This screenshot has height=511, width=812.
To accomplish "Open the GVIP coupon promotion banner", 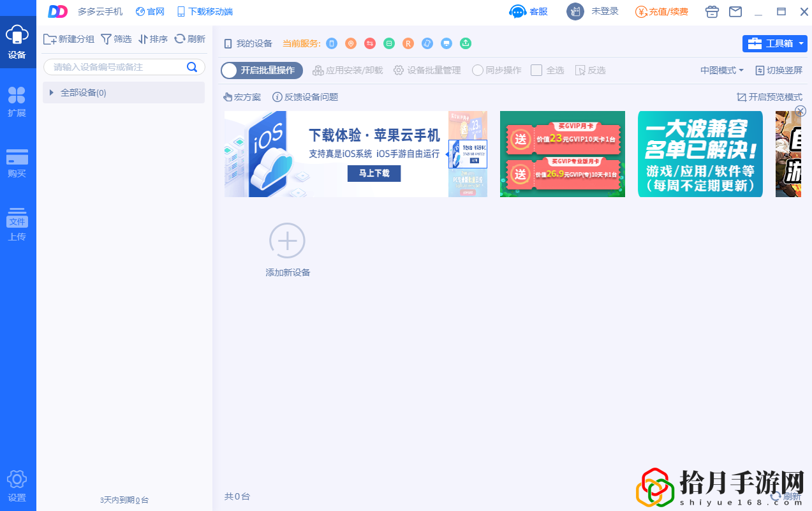I will 563,154.
